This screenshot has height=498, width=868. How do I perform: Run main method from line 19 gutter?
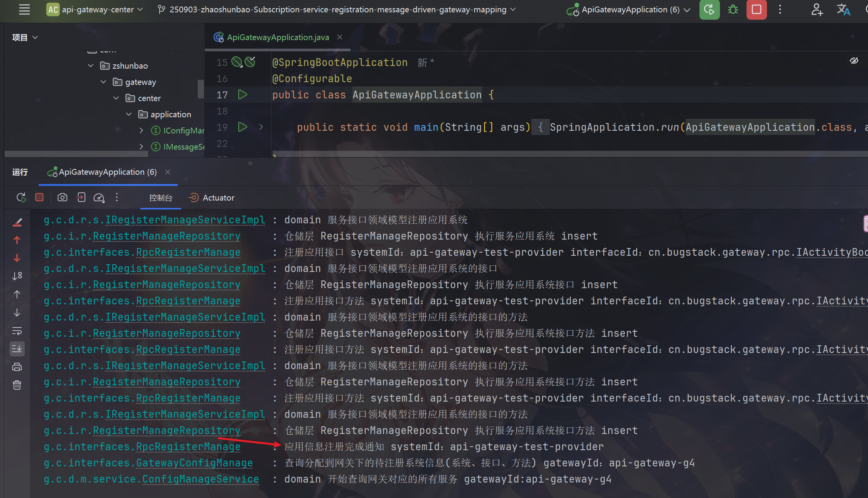[243, 127]
